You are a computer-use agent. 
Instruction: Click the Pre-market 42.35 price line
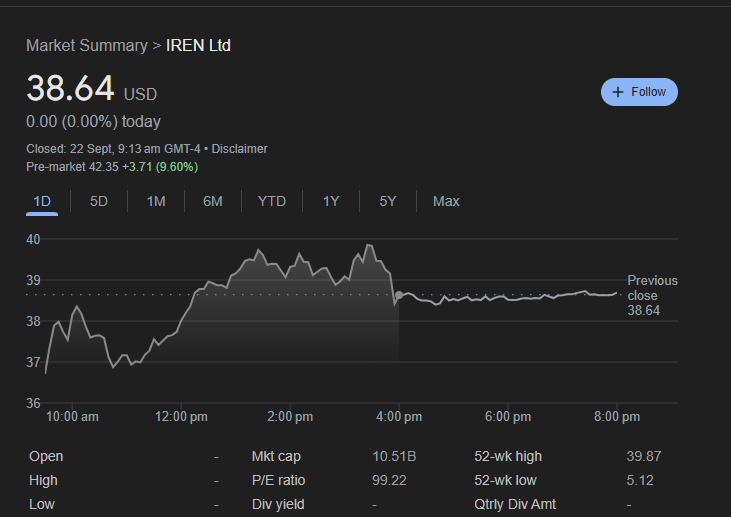112,166
